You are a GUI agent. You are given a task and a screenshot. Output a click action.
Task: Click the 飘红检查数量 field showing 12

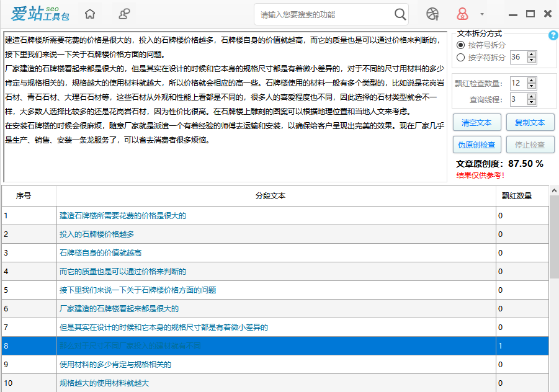tap(519, 83)
